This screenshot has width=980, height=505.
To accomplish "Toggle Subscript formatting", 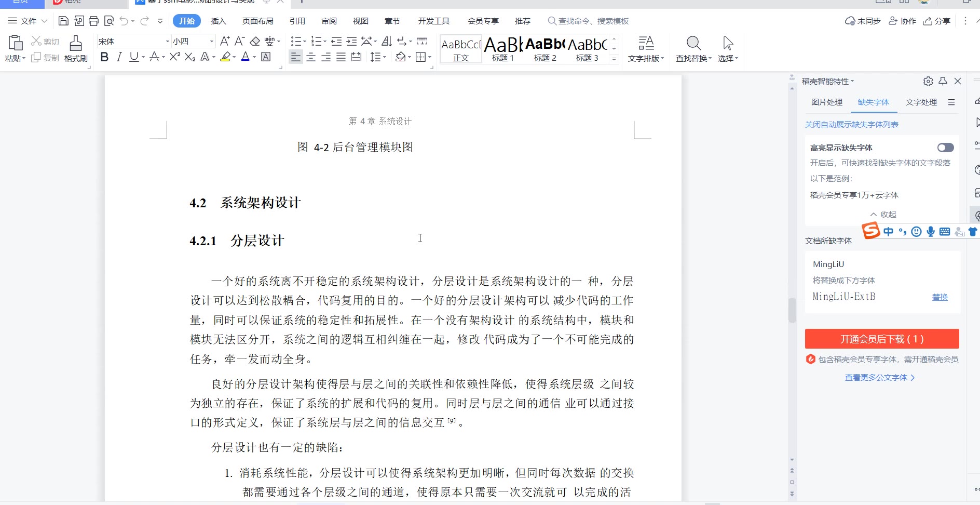I will click(x=190, y=57).
